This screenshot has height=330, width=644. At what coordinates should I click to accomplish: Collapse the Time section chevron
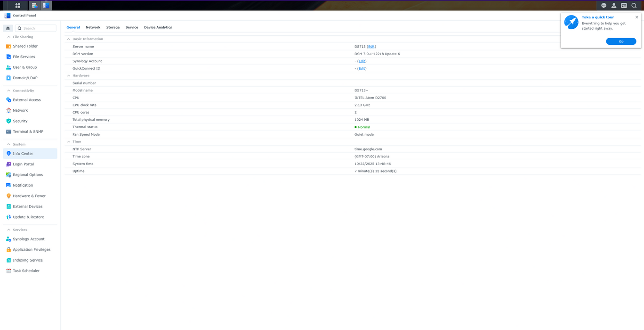(68, 141)
